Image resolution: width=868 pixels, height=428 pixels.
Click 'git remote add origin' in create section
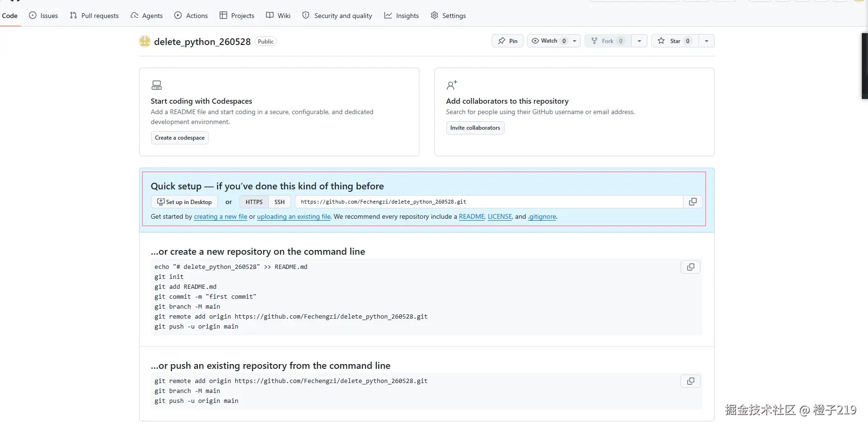point(291,317)
